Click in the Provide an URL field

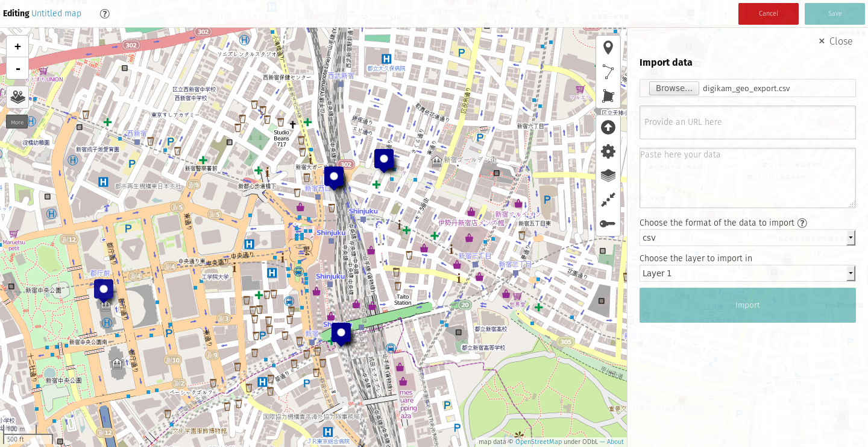point(747,122)
